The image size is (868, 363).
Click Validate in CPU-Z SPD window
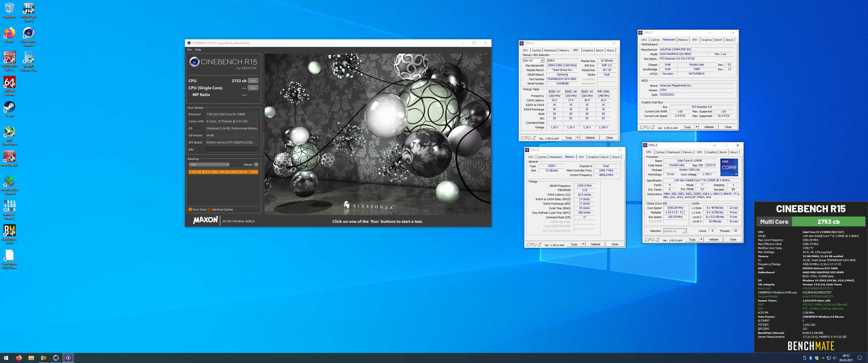(590, 137)
